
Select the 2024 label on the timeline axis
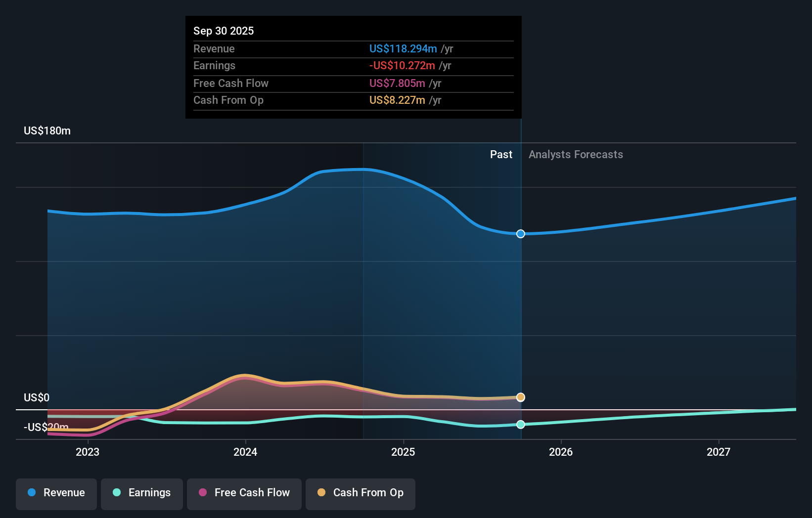click(x=246, y=452)
